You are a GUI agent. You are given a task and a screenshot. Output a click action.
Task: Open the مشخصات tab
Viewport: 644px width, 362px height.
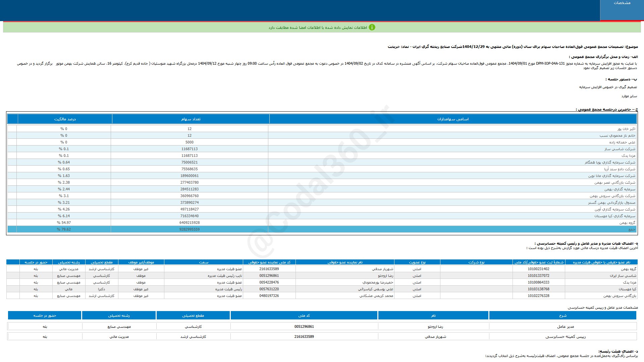(622, 3)
